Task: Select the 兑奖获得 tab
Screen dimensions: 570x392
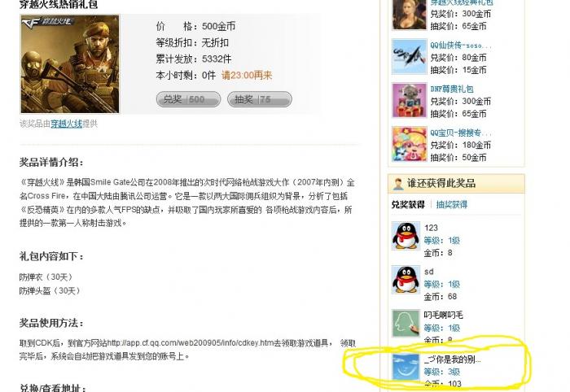Action: (x=408, y=204)
